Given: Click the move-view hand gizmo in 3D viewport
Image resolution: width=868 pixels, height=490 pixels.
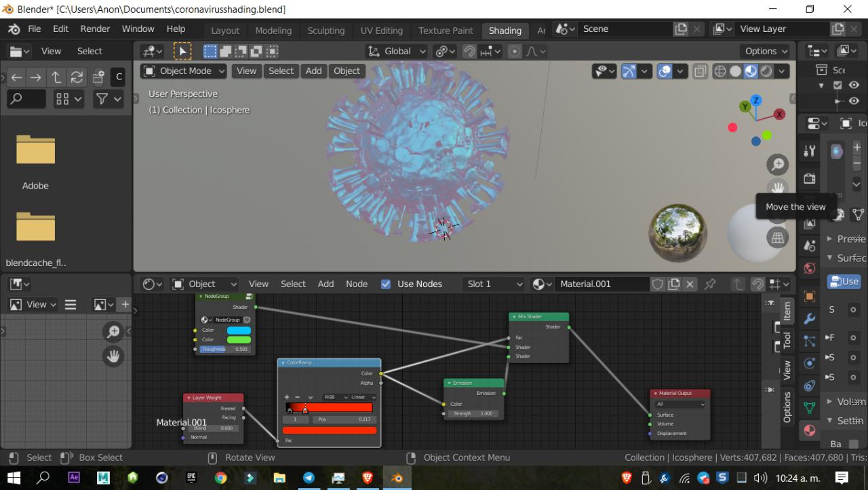Looking at the screenshot, I should pos(777,187).
